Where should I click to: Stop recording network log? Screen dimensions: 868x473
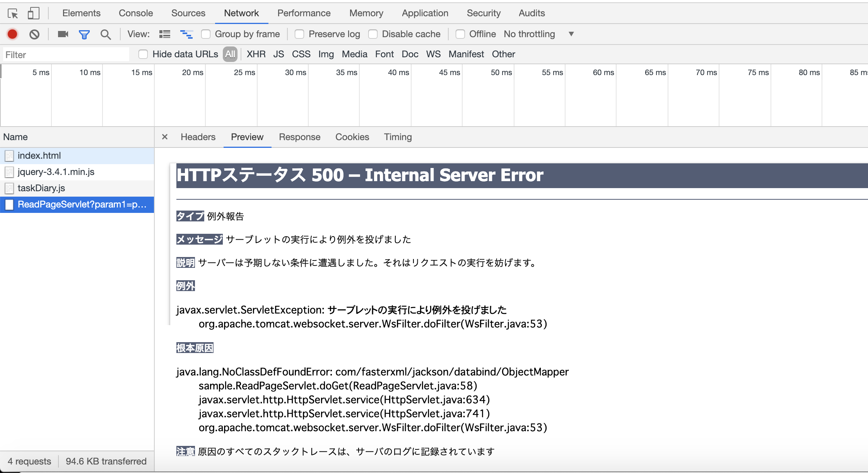[12, 34]
